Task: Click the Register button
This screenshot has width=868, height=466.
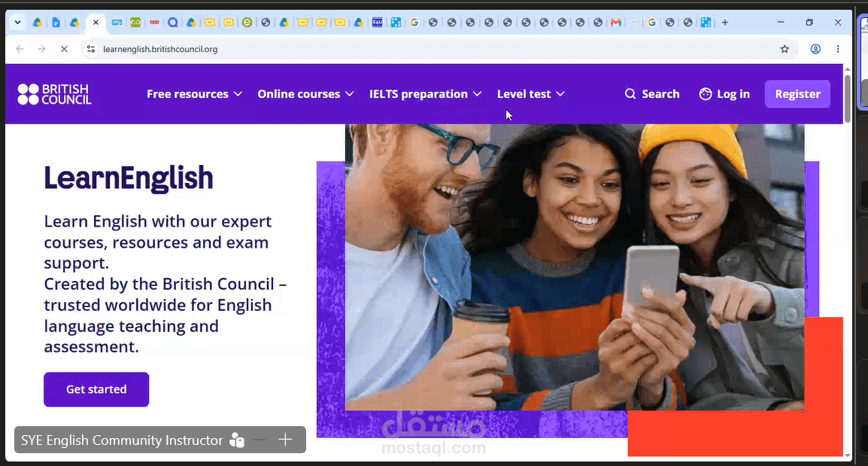Action: pyautogui.click(x=797, y=94)
